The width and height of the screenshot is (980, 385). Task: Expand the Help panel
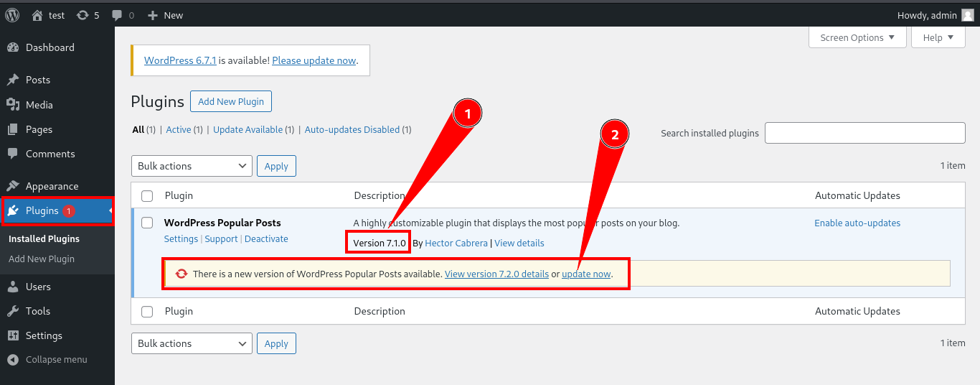(x=938, y=37)
